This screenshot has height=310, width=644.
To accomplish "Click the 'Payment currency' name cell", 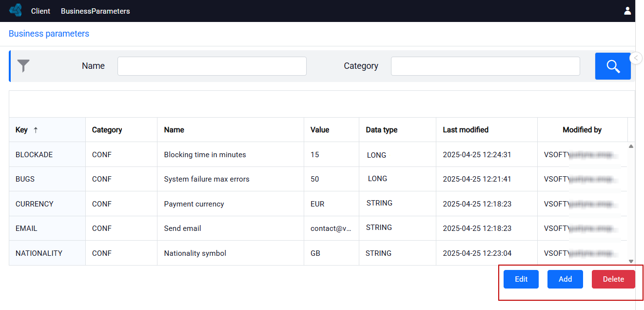I will [231, 204].
